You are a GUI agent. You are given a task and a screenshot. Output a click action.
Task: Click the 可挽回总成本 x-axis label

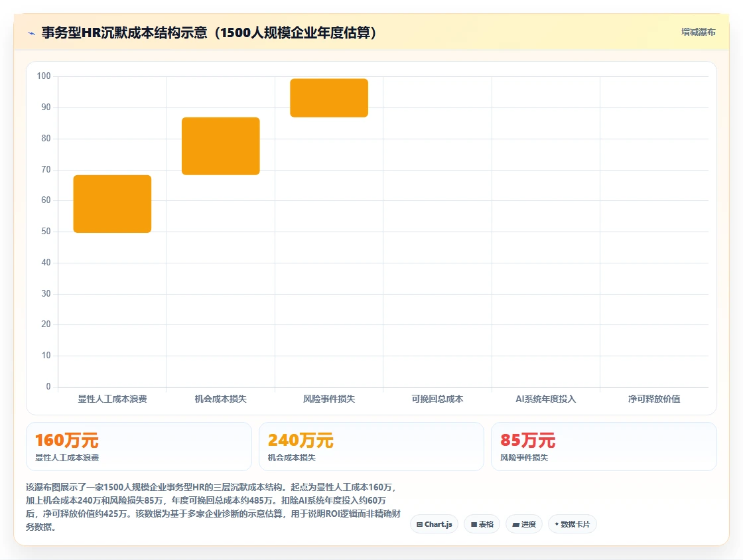[437, 399]
